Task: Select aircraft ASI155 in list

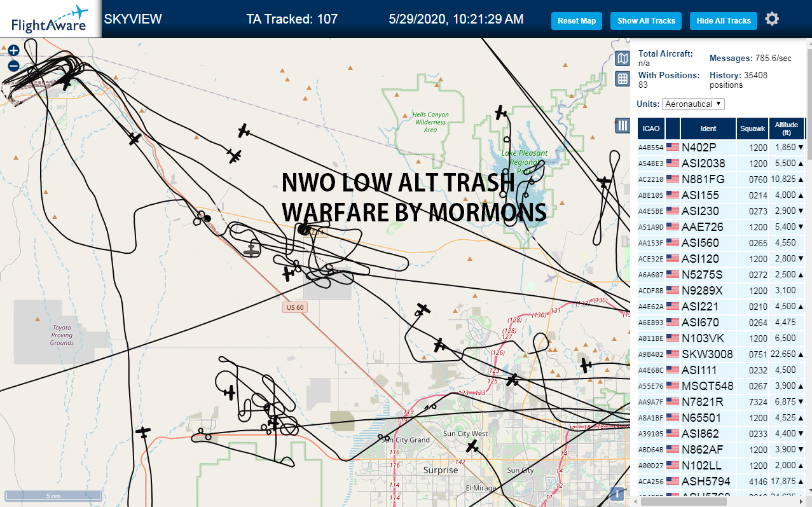Action: (721, 195)
